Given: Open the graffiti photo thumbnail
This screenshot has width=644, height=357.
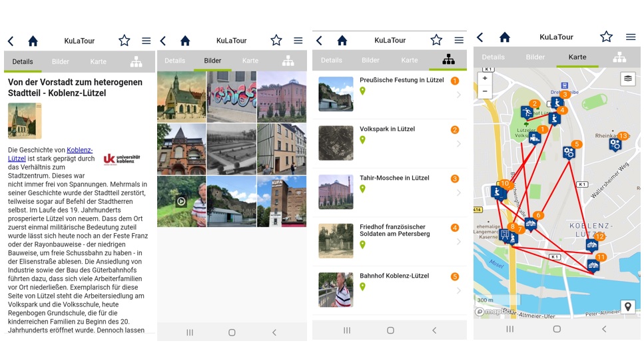Looking at the screenshot, I should coord(231,97).
